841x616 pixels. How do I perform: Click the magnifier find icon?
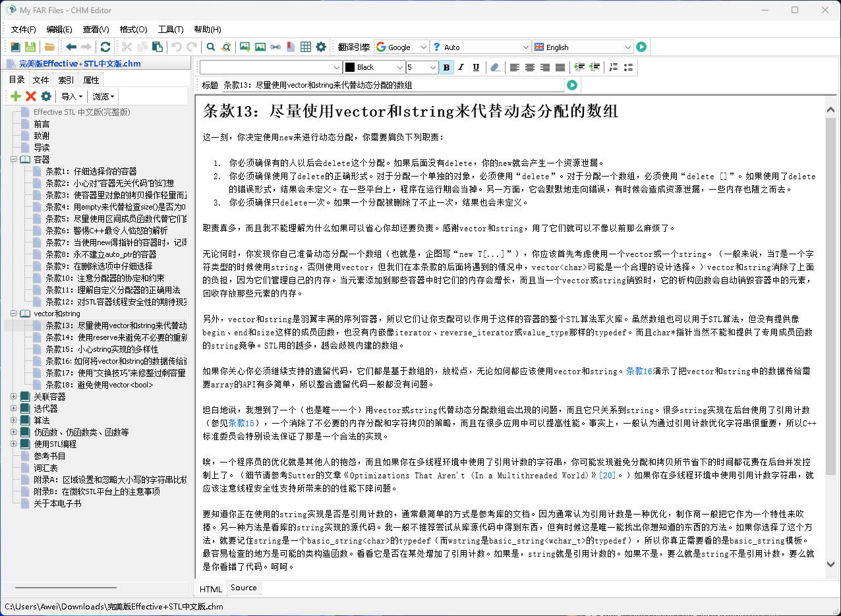[x=211, y=47]
